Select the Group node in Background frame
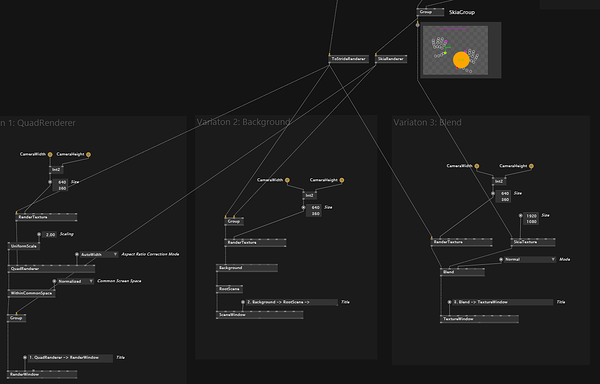The height and width of the screenshot is (384, 600). click(234, 221)
